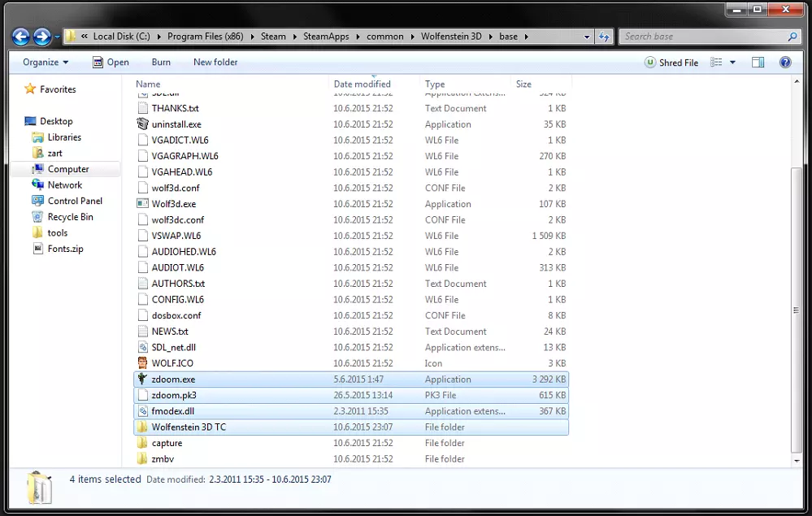Select the NEWS.txt document icon
Image resolution: width=812 pixels, height=516 pixels.
click(143, 332)
